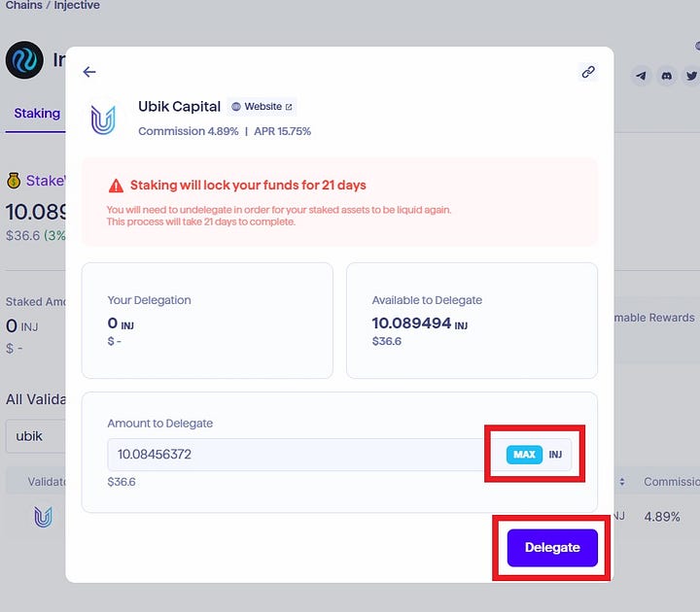Copy the validator link via chain icon
Viewport: 700px width, 612px height.
point(588,72)
